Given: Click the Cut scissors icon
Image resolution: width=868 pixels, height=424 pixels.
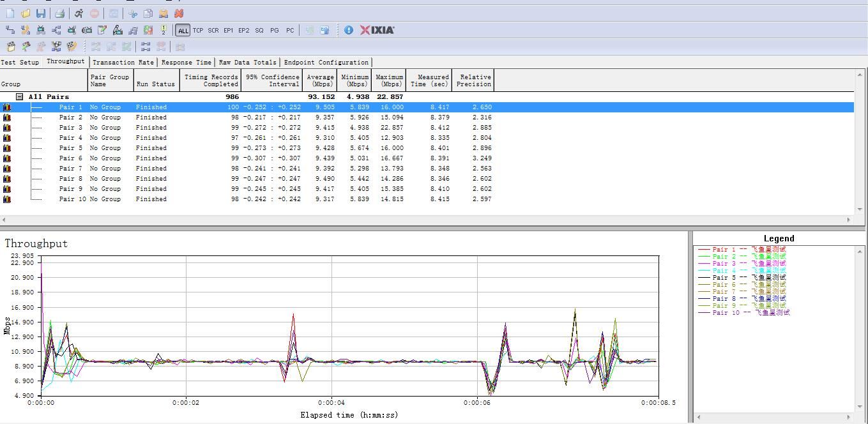Looking at the screenshot, I should tap(133, 13).
